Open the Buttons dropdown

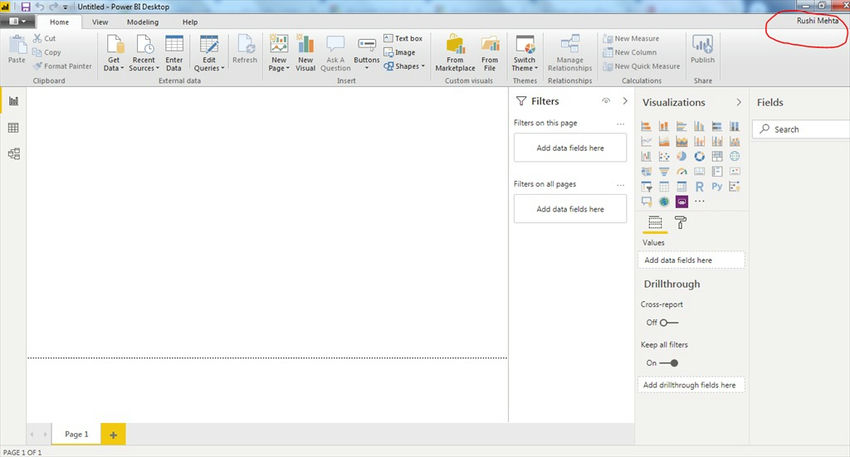point(366,53)
